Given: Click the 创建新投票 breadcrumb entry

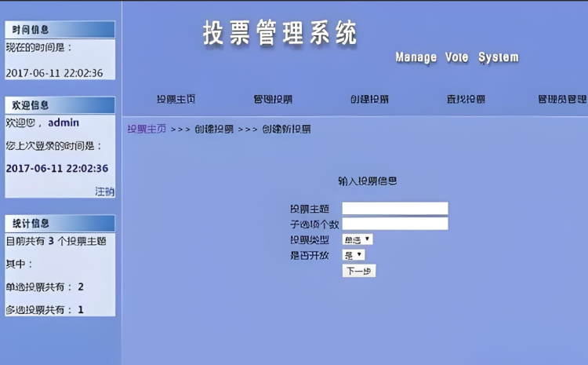Looking at the screenshot, I should [286, 130].
